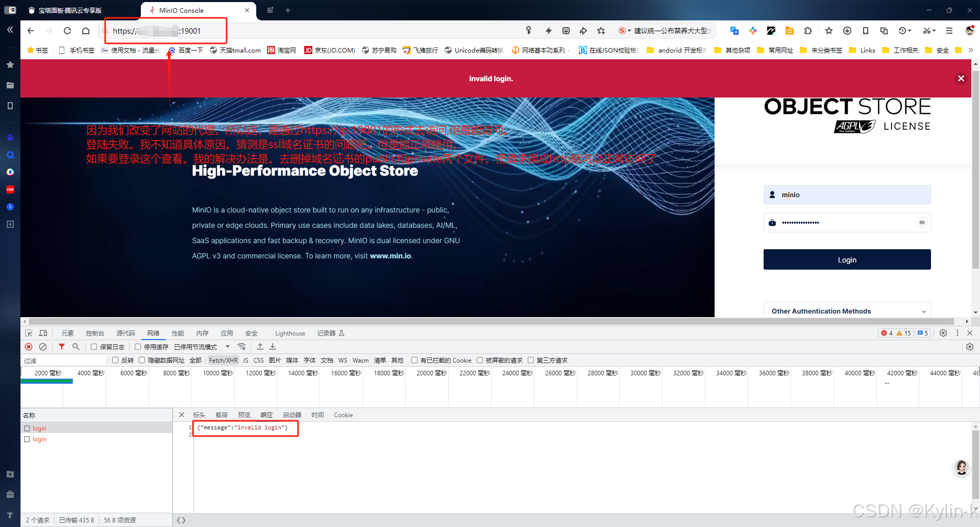
Task: Dismiss the invalid login banner
Action: pos(961,78)
